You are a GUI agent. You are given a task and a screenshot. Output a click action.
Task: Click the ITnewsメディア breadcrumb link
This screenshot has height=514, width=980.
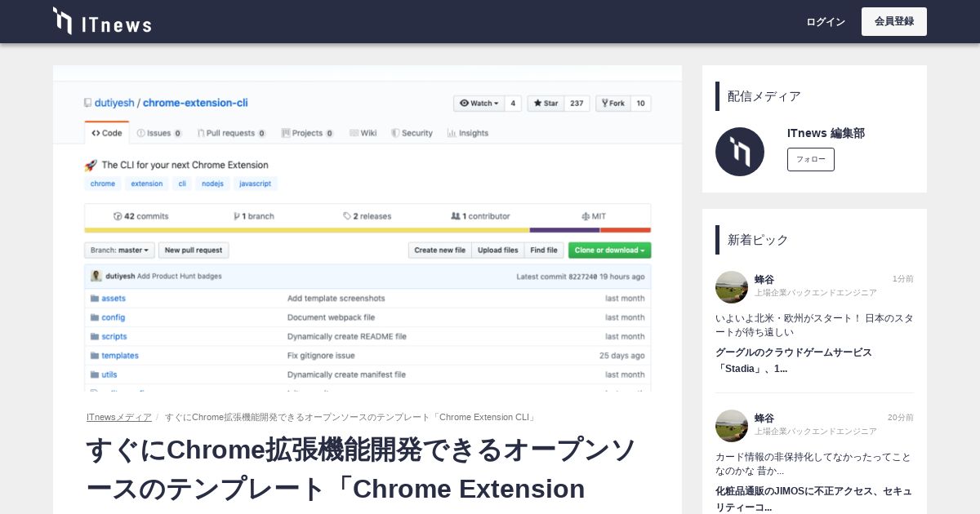tap(119, 417)
